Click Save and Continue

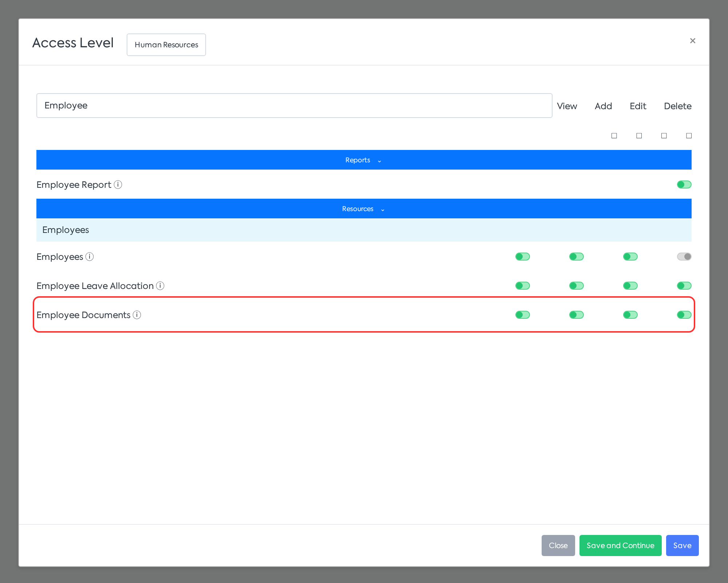pos(620,545)
